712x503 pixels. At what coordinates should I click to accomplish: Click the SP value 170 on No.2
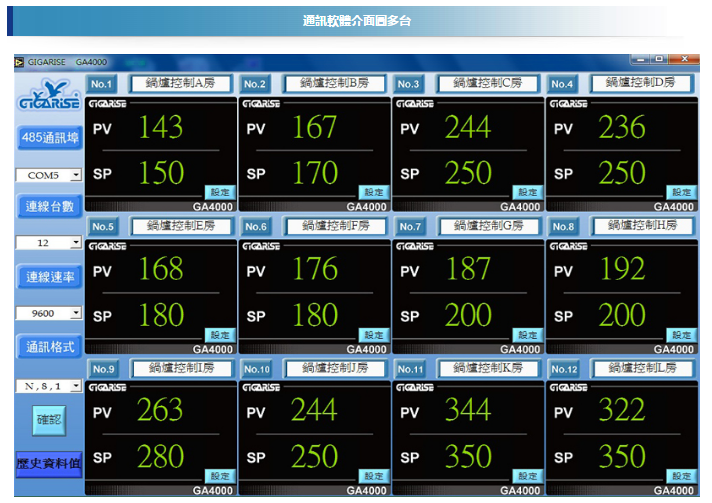coord(315,173)
